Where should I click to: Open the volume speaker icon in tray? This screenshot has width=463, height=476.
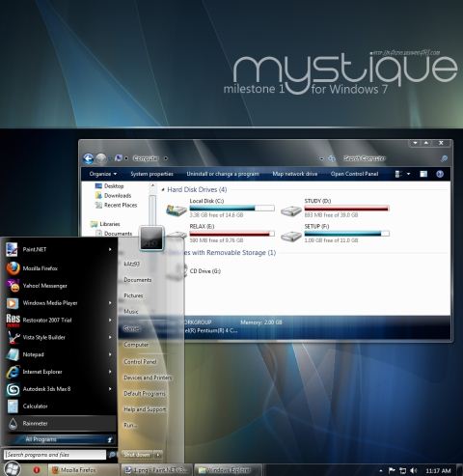click(414, 470)
